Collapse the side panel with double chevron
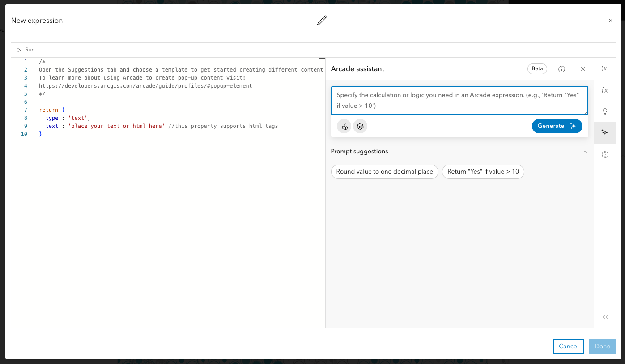 click(x=605, y=317)
